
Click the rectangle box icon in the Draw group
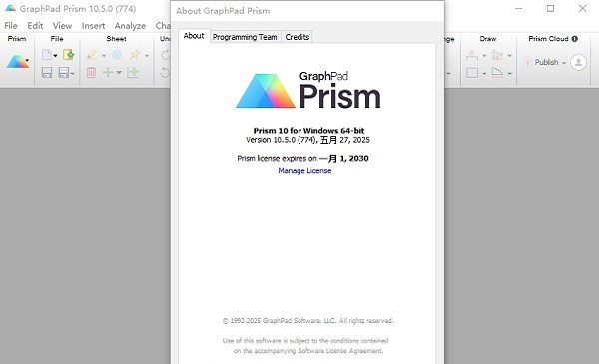point(472,73)
